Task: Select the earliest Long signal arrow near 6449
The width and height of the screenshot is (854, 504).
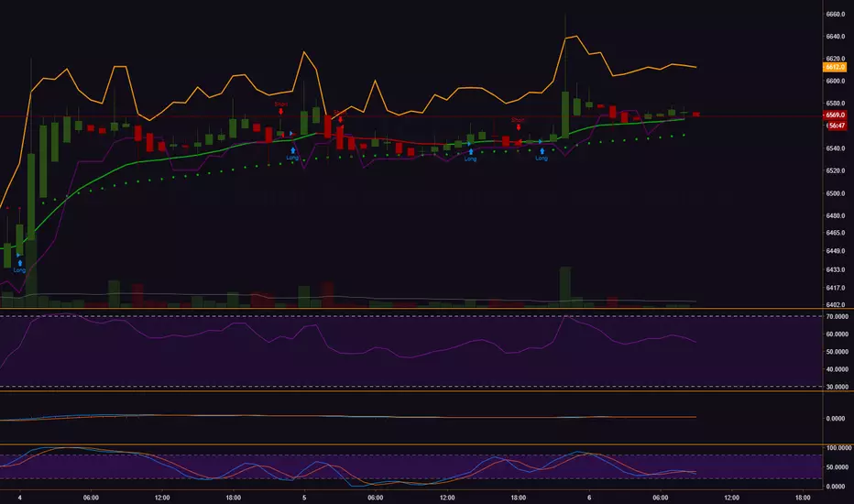Action: (x=19, y=263)
